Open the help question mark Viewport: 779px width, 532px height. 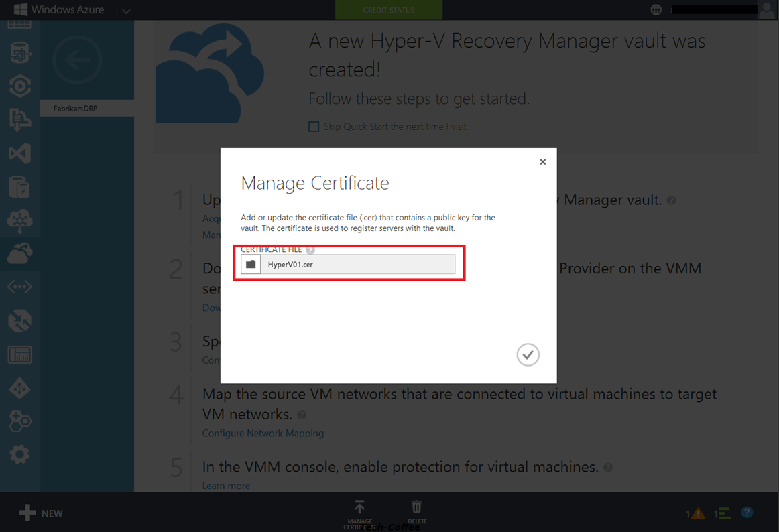tap(747, 513)
